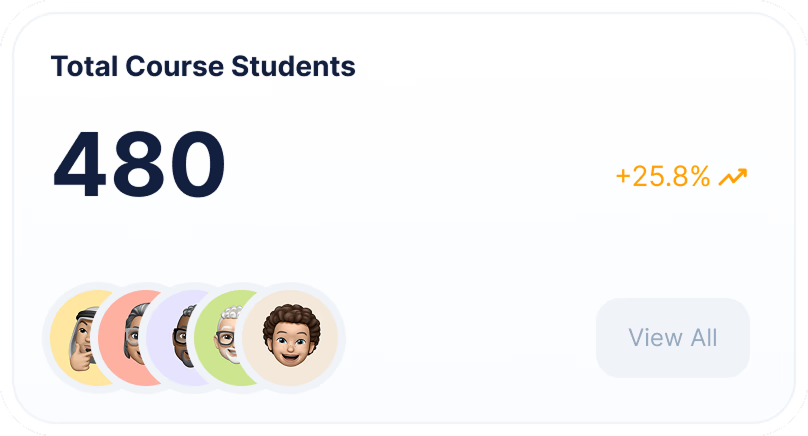The image size is (808, 436).
Task: Click the thumbs-up hand on first avatar
Action: click(x=82, y=359)
